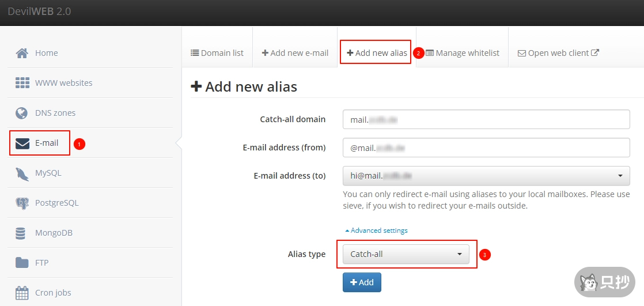Screen dimensions: 644x306
Task: Open the Alias type Catch-all dropdown
Action: pyautogui.click(x=406, y=254)
